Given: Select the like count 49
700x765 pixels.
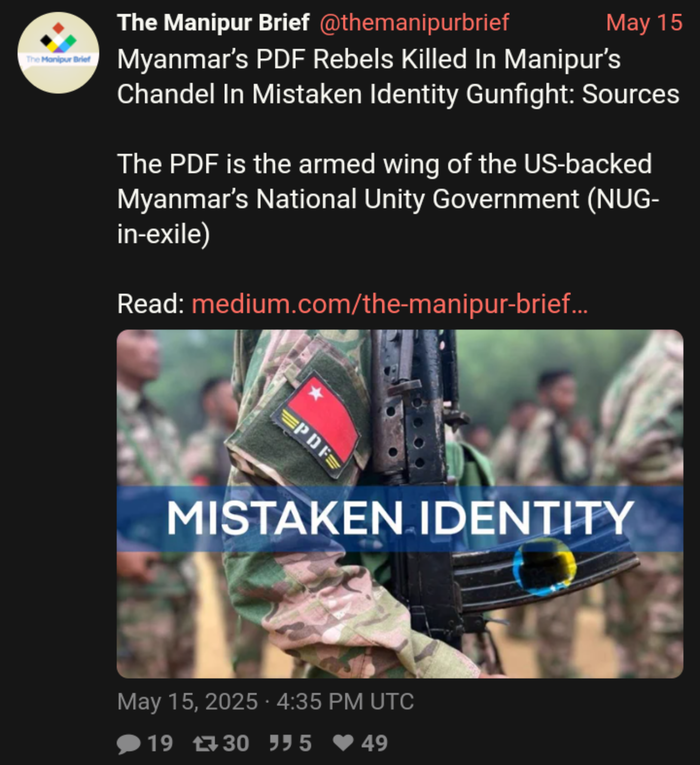Looking at the screenshot, I should click(x=374, y=743).
